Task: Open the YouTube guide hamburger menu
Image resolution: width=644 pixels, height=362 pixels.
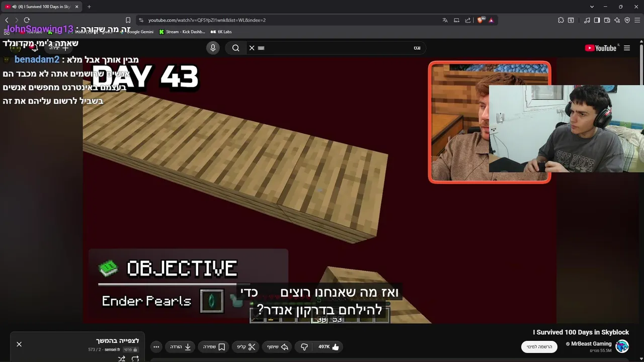Action: pos(627,48)
